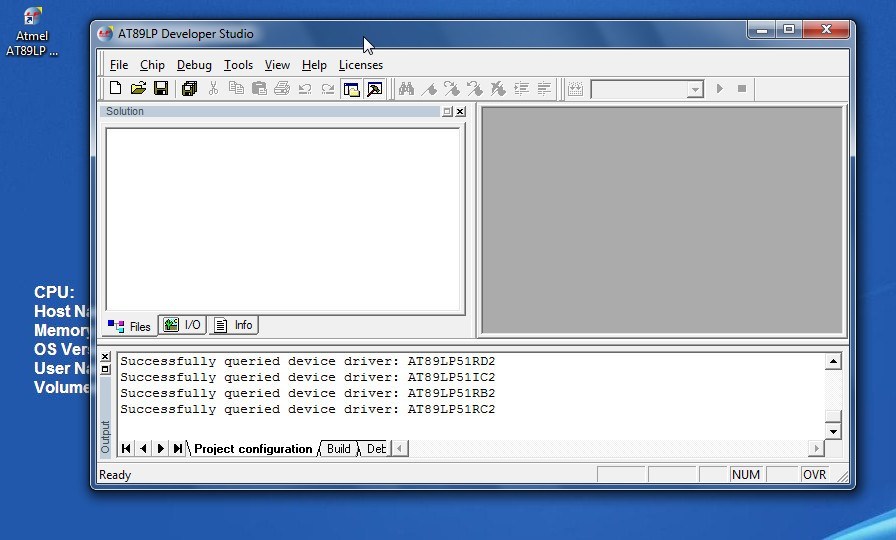Click the AT89LP51RC2 output line
This screenshot has width=896, height=540.
tap(307, 409)
